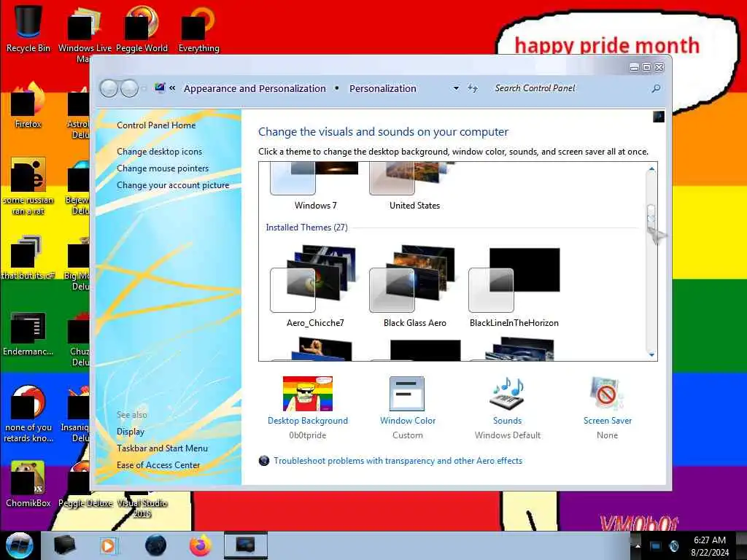Open address bar history dropdown arrow
Image resolution: width=747 pixels, height=560 pixels.
point(456,88)
